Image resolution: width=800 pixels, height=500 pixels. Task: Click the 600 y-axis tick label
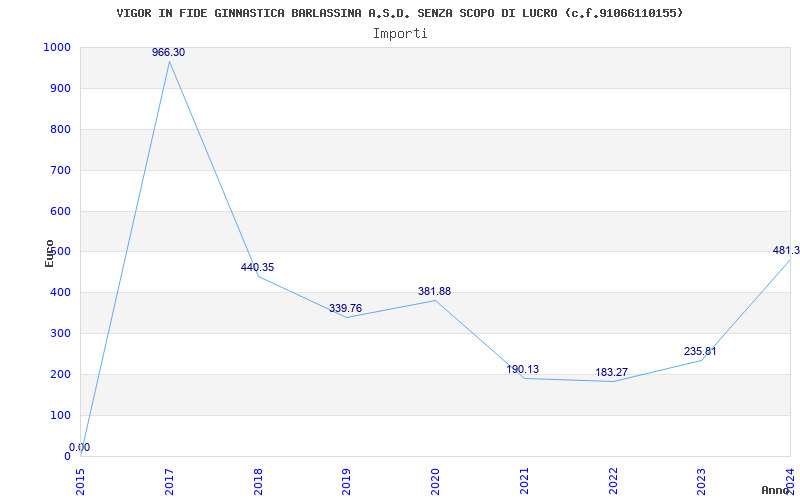click(x=60, y=211)
